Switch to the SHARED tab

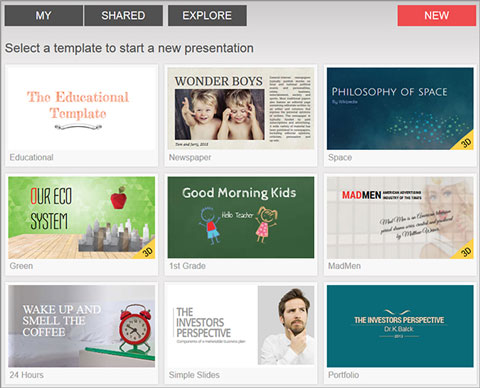[123, 15]
